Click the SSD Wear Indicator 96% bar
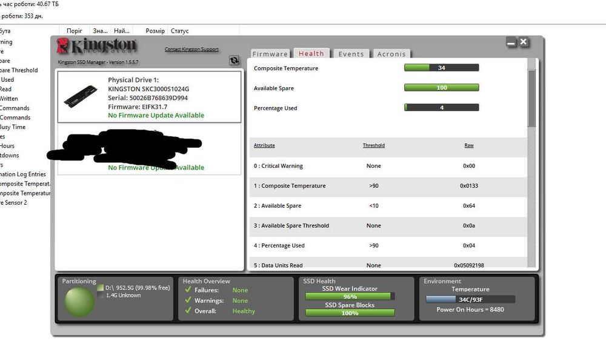The height and width of the screenshot is (364, 606). (350, 296)
